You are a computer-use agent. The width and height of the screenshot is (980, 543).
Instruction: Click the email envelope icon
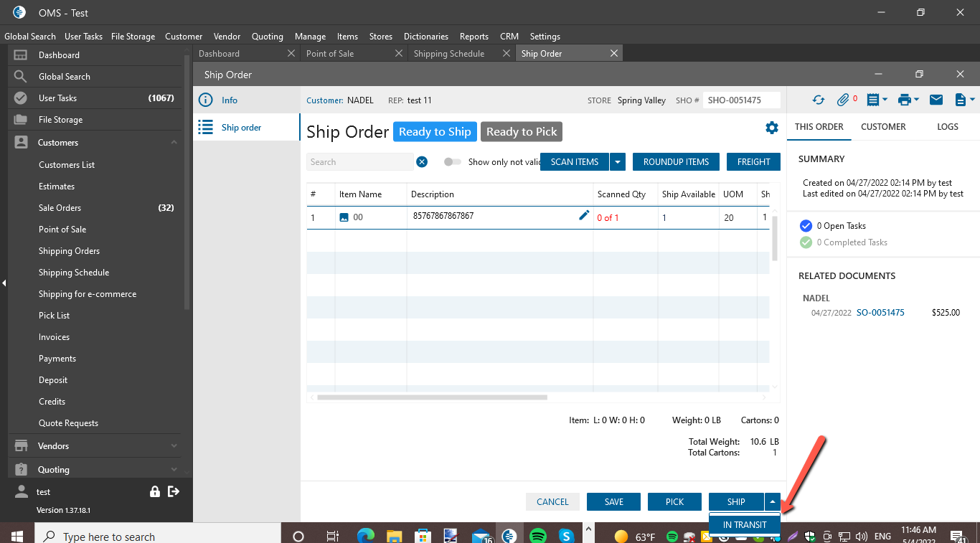tap(936, 100)
